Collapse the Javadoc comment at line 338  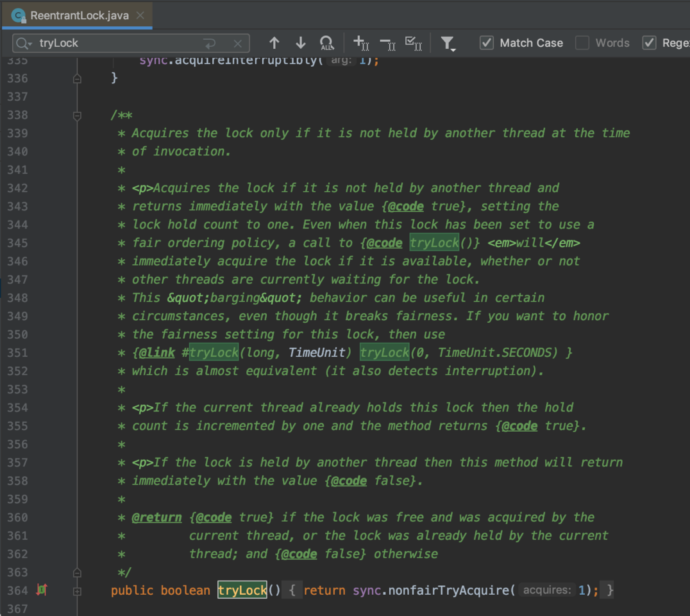[77, 116]
